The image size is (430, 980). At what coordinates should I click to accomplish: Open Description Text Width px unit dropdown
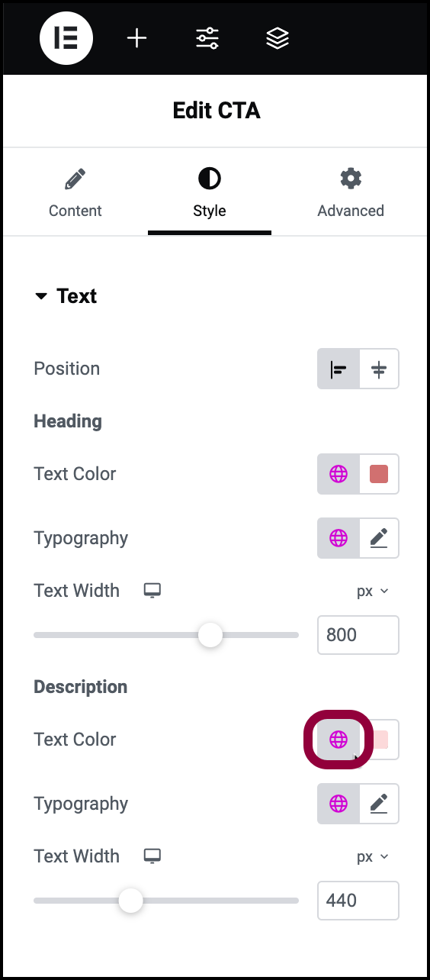(x=373, y=856)
